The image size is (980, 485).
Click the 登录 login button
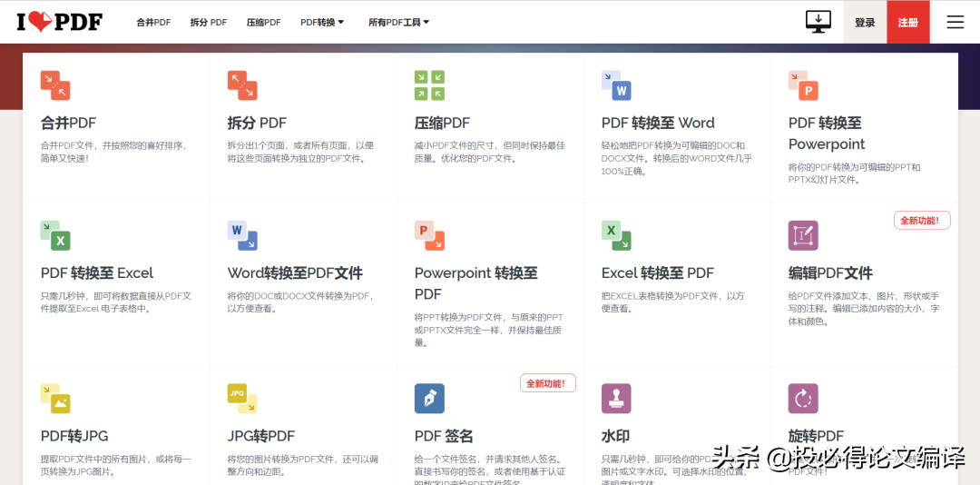pos(865,23)
